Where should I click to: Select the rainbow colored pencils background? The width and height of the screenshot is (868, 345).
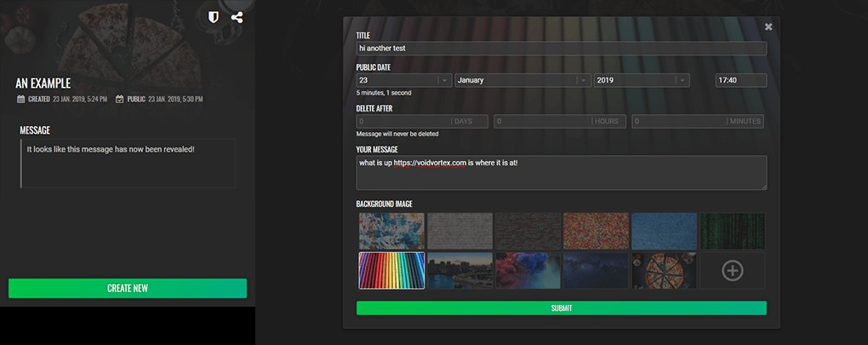(391, 270)
